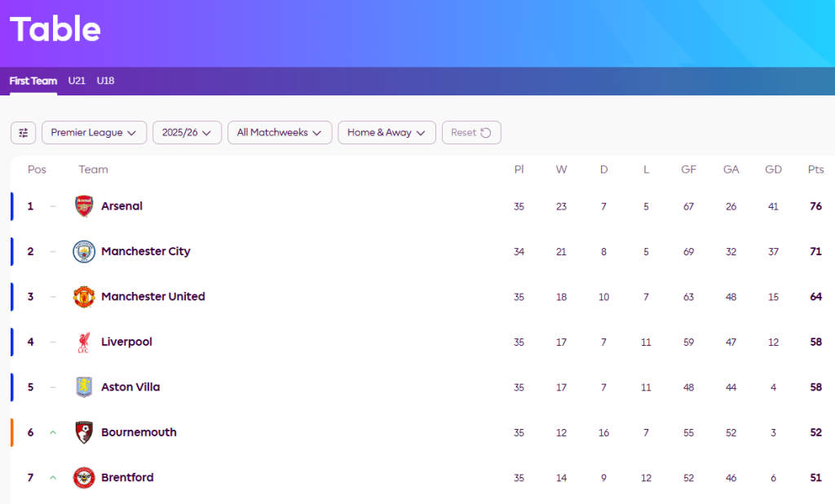Click Manchester United's 64 points value

click(x=815, y=297)
